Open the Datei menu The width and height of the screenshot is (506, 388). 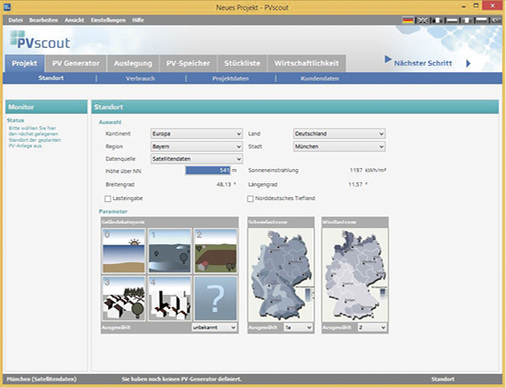16,20
